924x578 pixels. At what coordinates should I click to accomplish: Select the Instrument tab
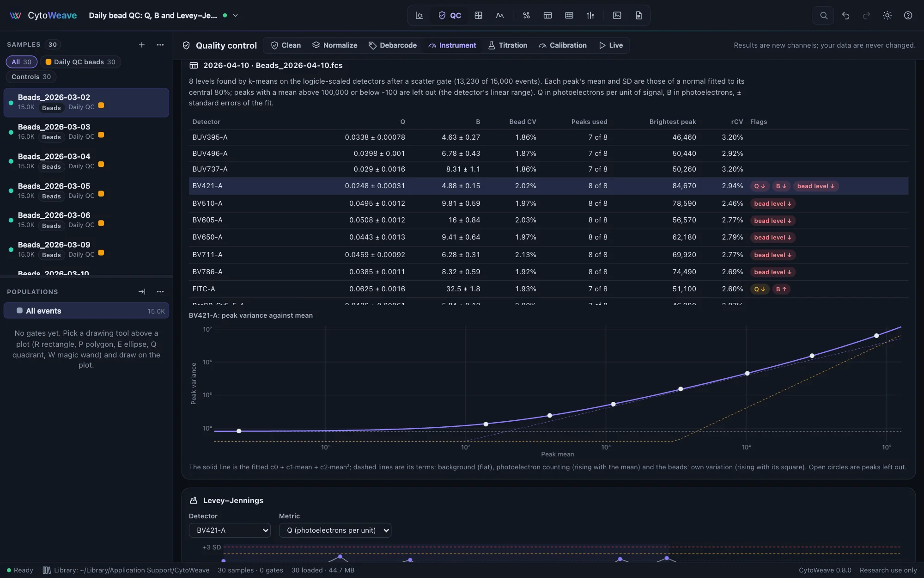(452, 45)
